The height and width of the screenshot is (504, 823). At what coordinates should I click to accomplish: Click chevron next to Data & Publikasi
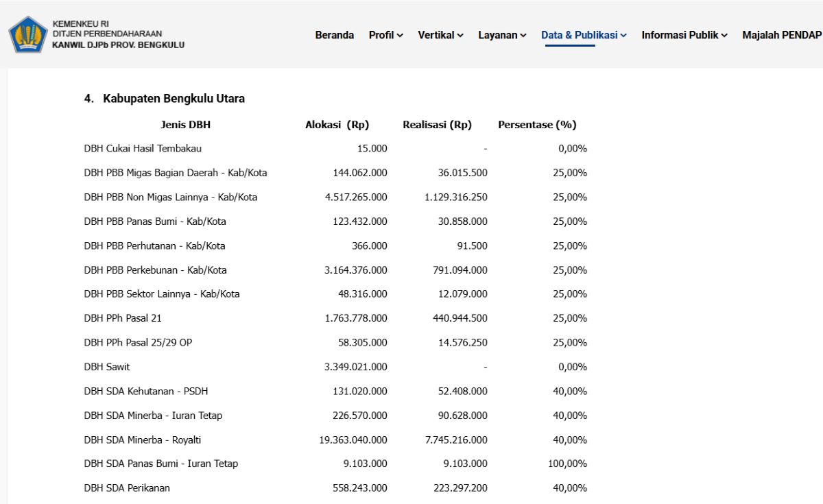pyautogui.click(x=623, y=36)
